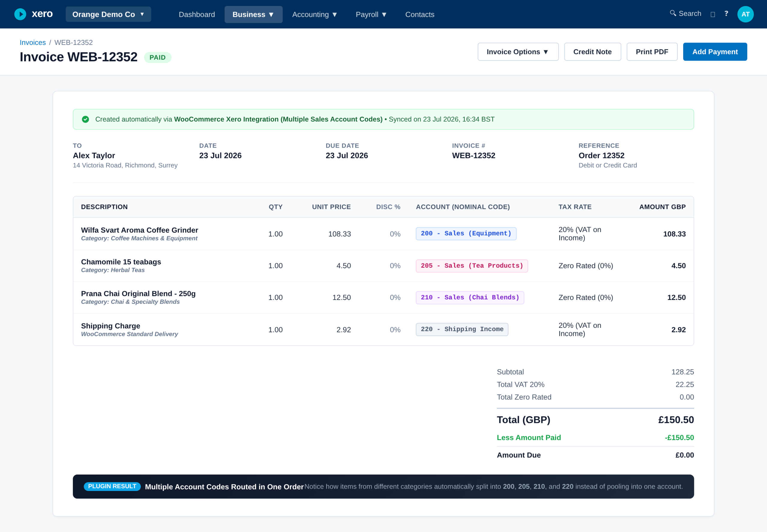Screen dimensions: 767x532
Task: Click the Print PDF button
Action: [x=652, y=52]
